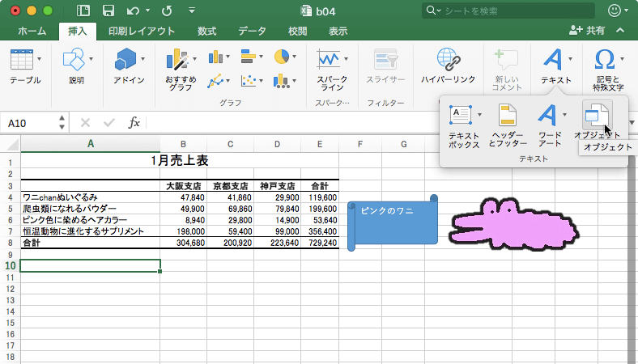Cancel entry with the X formula bar icon
The height and width of the screenshot is (364, 638).
(85, 122)
